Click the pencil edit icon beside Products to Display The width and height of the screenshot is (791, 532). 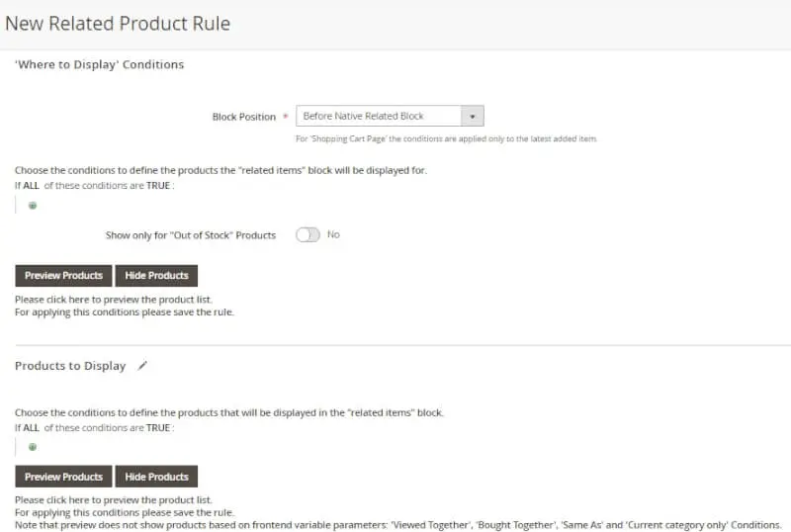[142, 366]
